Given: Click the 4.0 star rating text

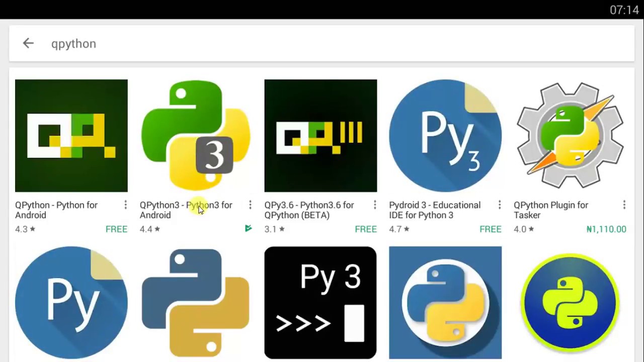Looking at the screenshot, I should tap(524, 229).
